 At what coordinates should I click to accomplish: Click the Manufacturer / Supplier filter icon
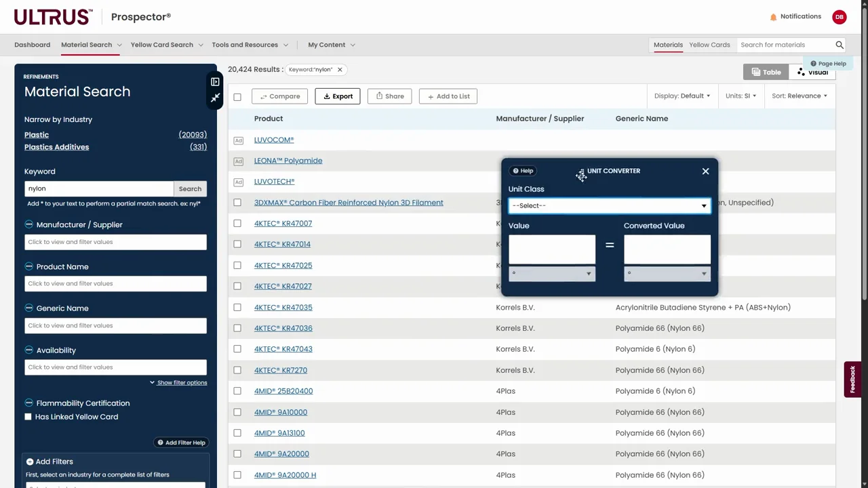(x=28, y=224)
